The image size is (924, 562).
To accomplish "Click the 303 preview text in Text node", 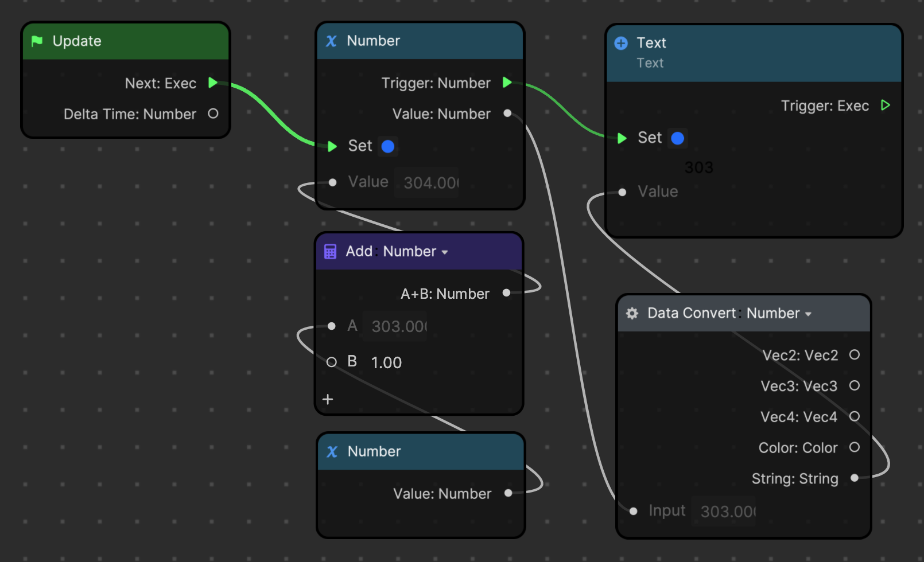I will [698, 167].
